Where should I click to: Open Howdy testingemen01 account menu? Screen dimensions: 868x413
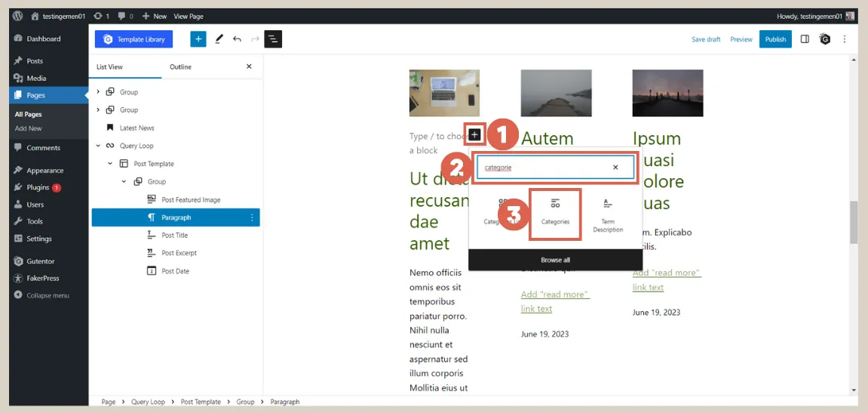[815, 16]
